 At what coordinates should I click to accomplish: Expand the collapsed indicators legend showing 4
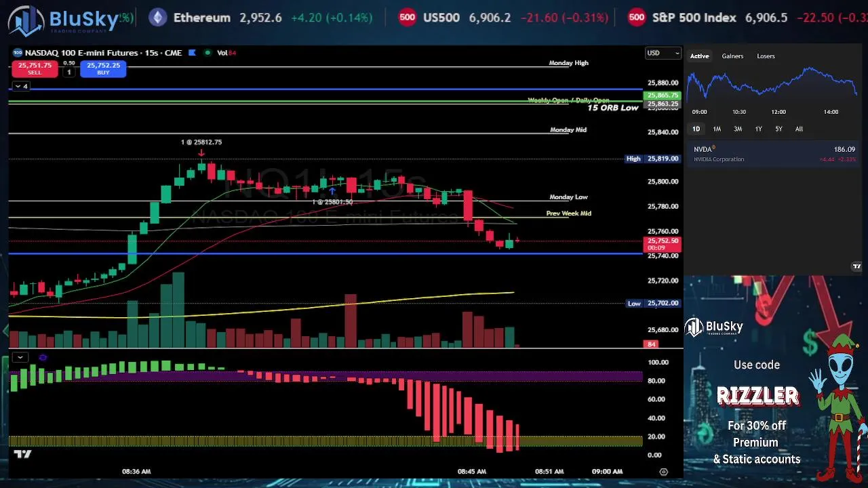click(21, 86)
